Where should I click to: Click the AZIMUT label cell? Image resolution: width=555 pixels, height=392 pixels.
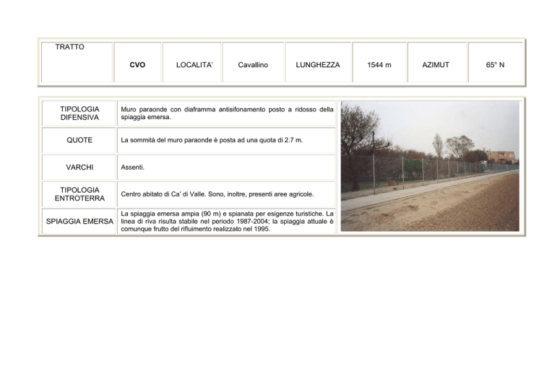coord(436,62)
